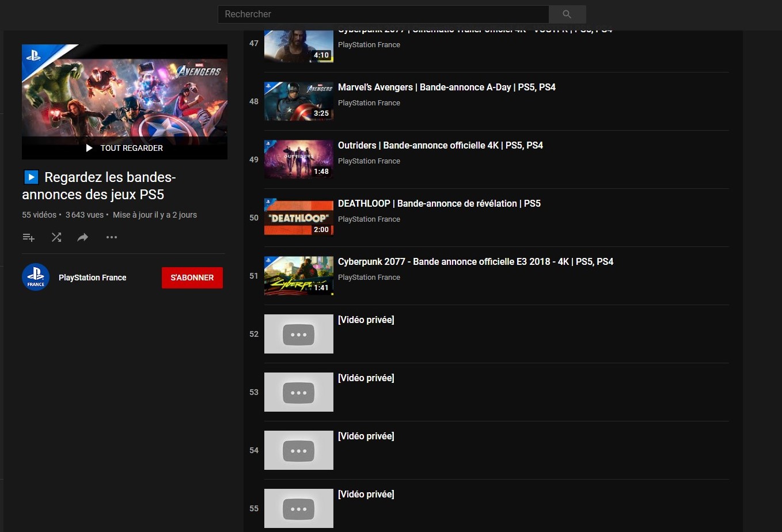Select private video number 53 placeholder
The height and width of the screenshot is (532, 782).
299,392
